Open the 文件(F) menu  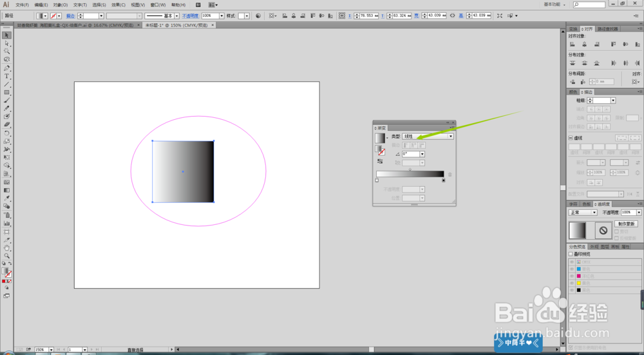click(22, 5)
